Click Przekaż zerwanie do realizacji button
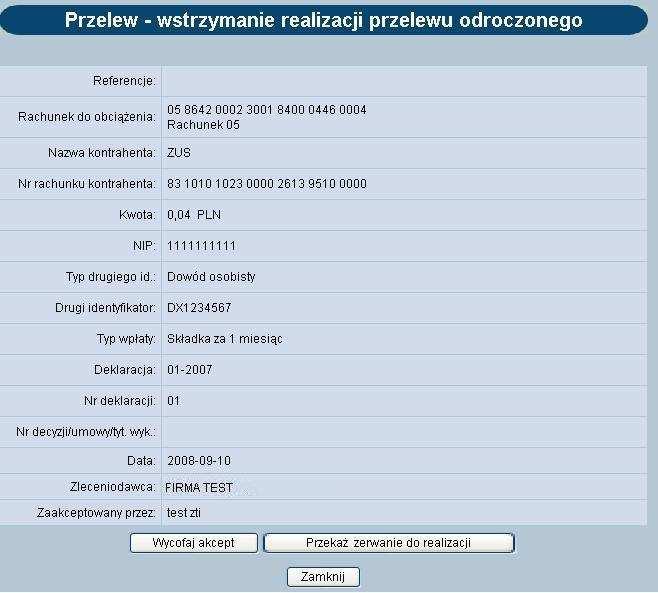This screenshot has width=658, height=593. pyautogui.click(x=389, y=543)
